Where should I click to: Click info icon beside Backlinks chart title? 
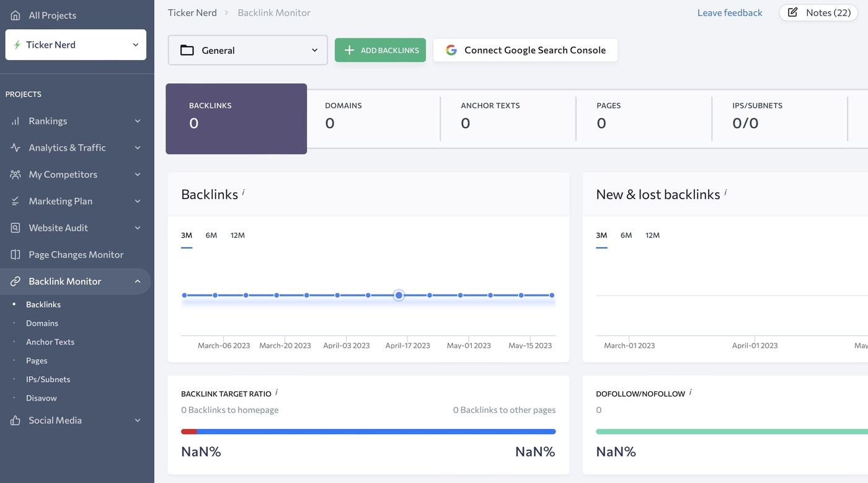point(243,192)
